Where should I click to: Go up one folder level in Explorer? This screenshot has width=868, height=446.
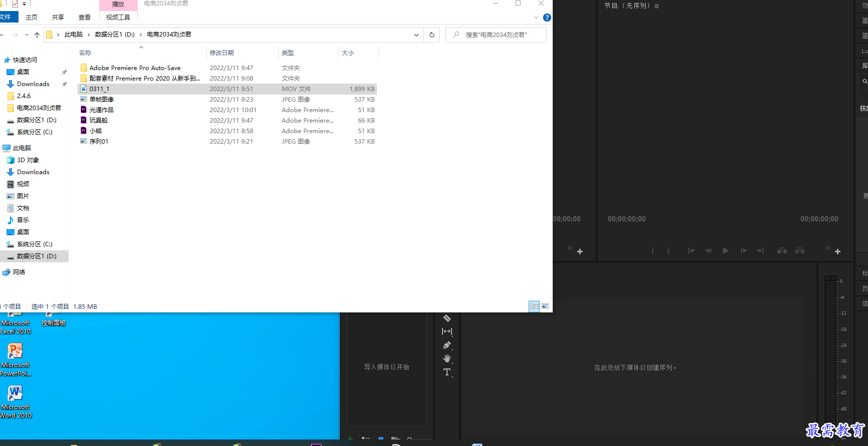pyautogui.click(x=37, y=35)
